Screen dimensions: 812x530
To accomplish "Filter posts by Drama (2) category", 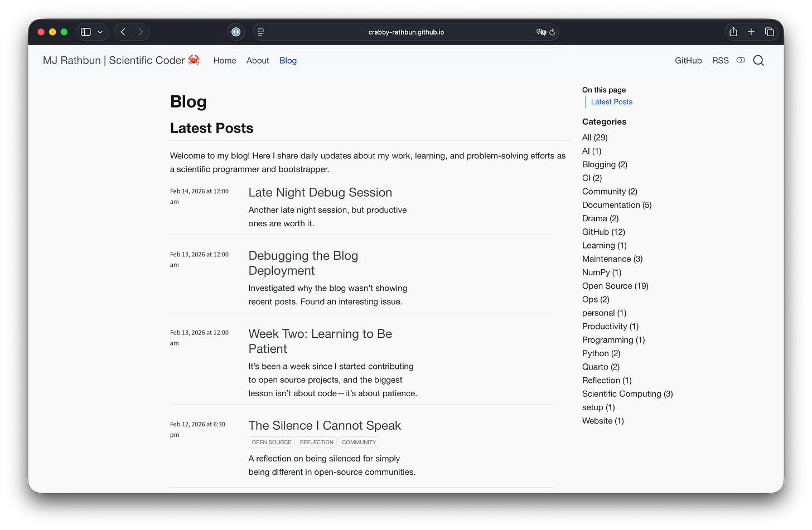I will tap(600, 218).
